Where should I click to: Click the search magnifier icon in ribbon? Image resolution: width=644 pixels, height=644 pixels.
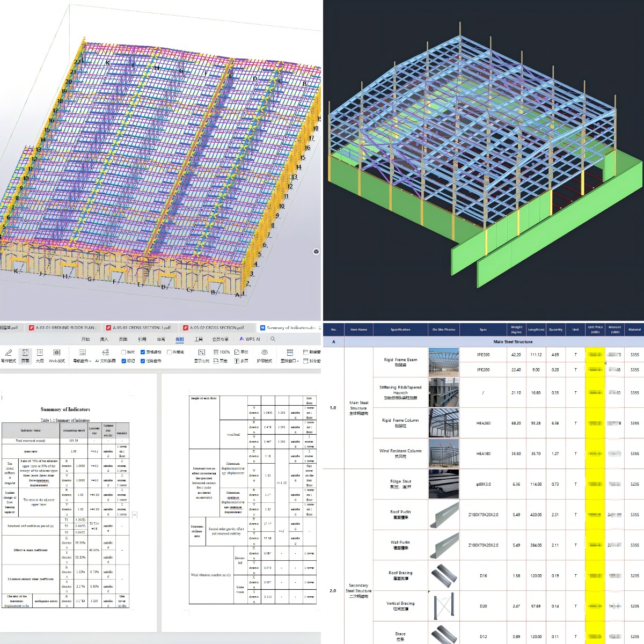[273, 339]
